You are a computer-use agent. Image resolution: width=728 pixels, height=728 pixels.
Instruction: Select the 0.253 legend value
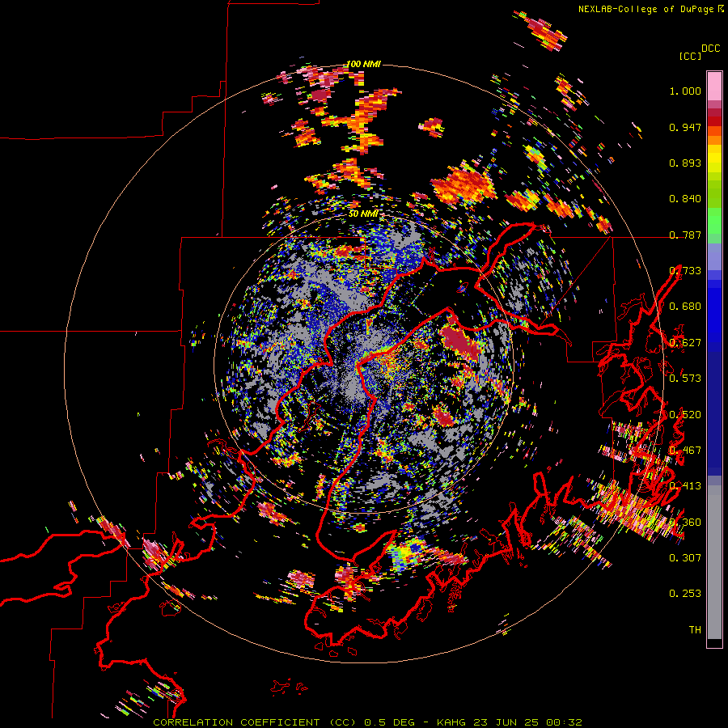click(x=685, y=594)
